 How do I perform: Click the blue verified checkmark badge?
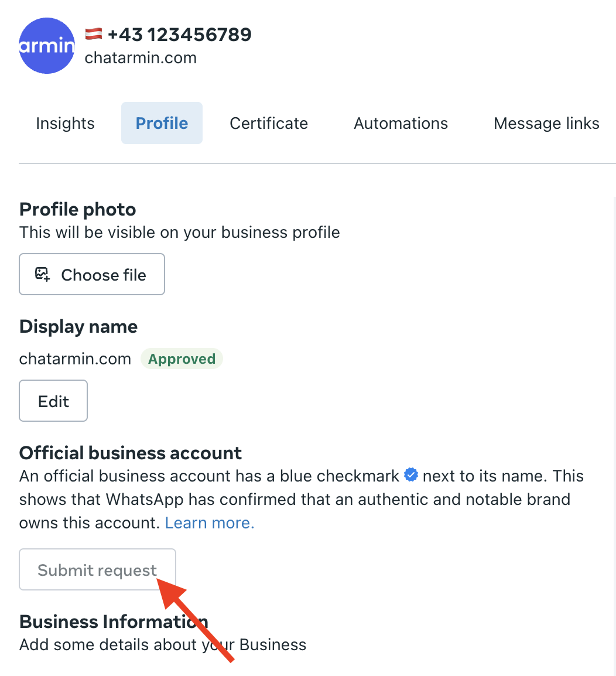point(411,475)
